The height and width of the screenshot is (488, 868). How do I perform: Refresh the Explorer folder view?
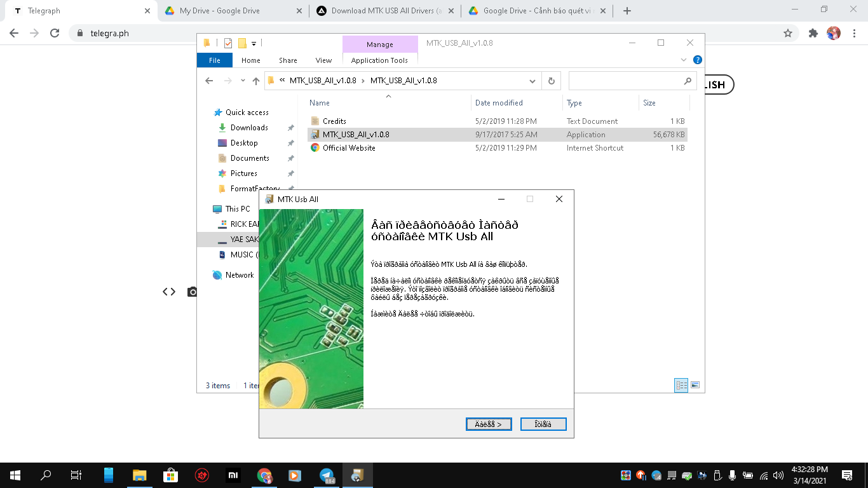(x=551, y=81)
